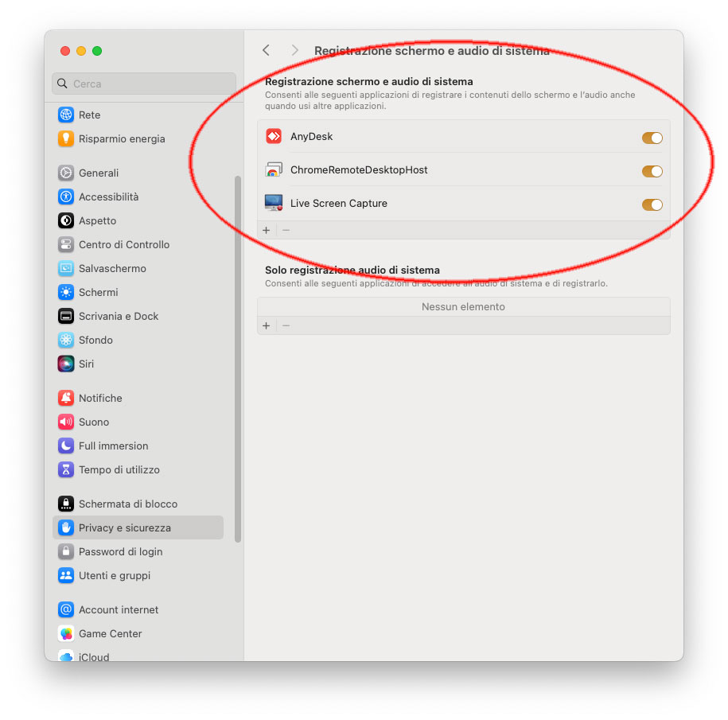Click the Rete globe icon in sidebar
Image resolution: width=728 pixels, height=720 pixels.
click(x=66, y=115)
